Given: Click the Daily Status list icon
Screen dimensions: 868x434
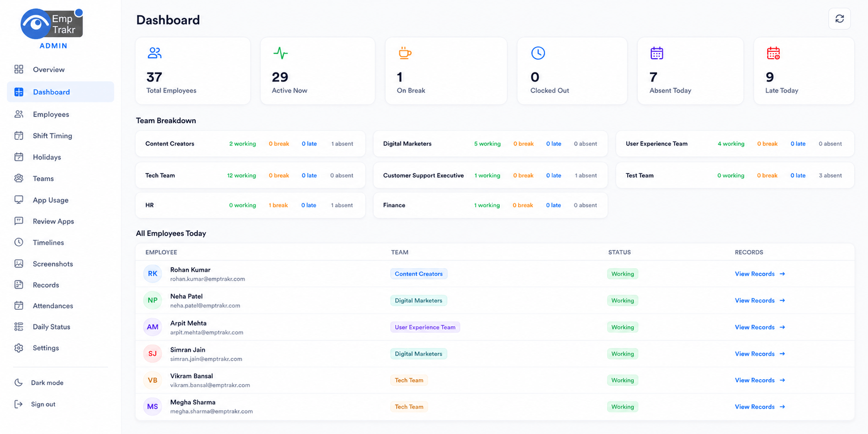Looking at the screenshot, I should tap(19, 327).
